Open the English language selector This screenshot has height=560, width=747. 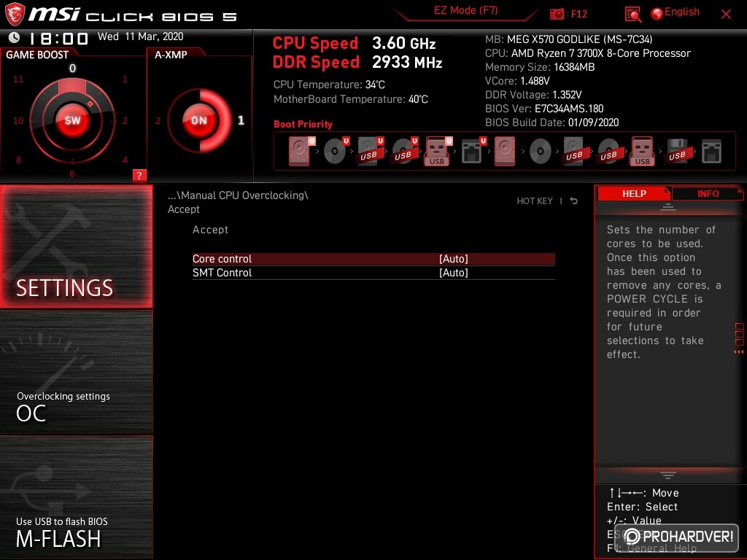pyautogui.click(x=682, y=12)
